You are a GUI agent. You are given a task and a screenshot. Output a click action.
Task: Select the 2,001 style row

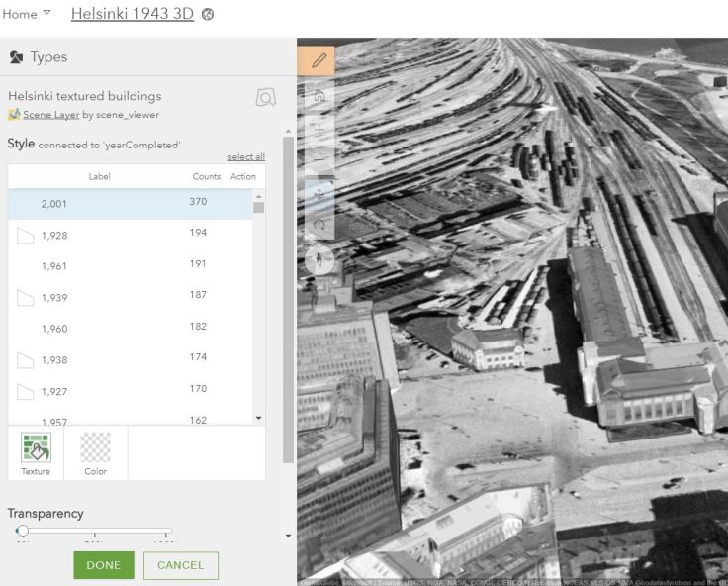click(129, 203)
